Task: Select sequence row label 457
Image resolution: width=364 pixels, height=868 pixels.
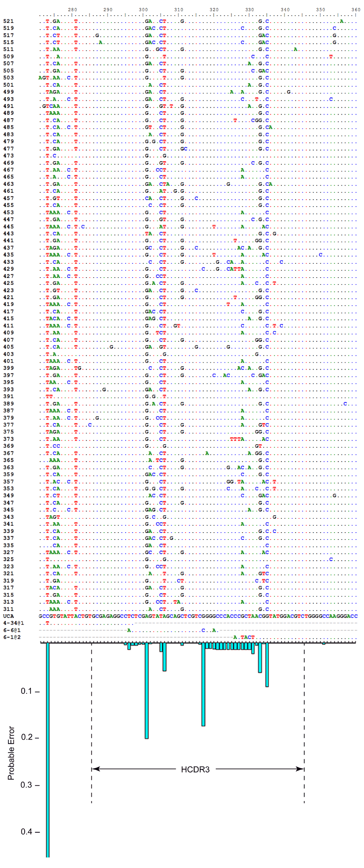Action: (8, 198)
